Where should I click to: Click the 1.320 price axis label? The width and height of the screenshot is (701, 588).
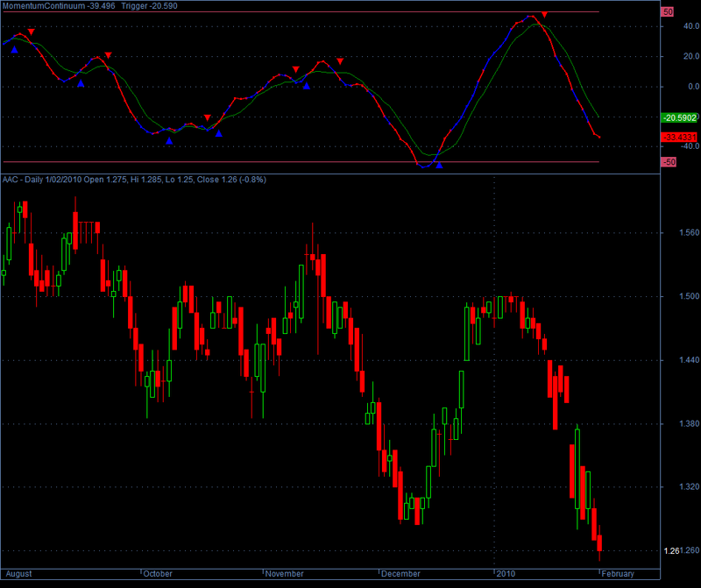click(690, 487)
